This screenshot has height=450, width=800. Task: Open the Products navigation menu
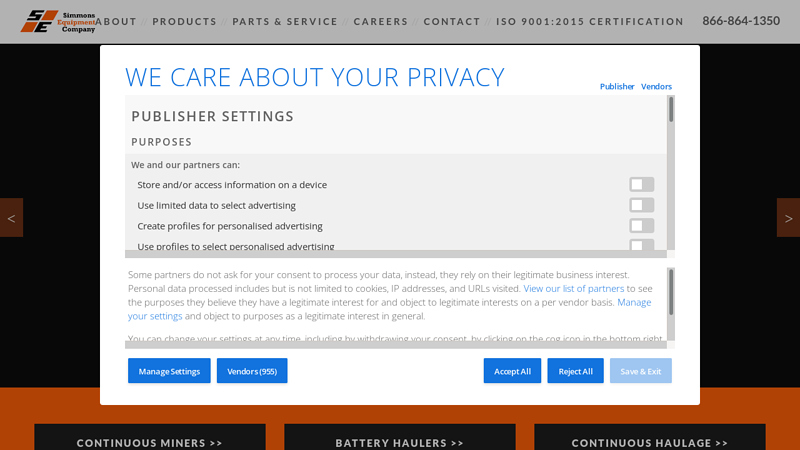[x=184, y=21]
